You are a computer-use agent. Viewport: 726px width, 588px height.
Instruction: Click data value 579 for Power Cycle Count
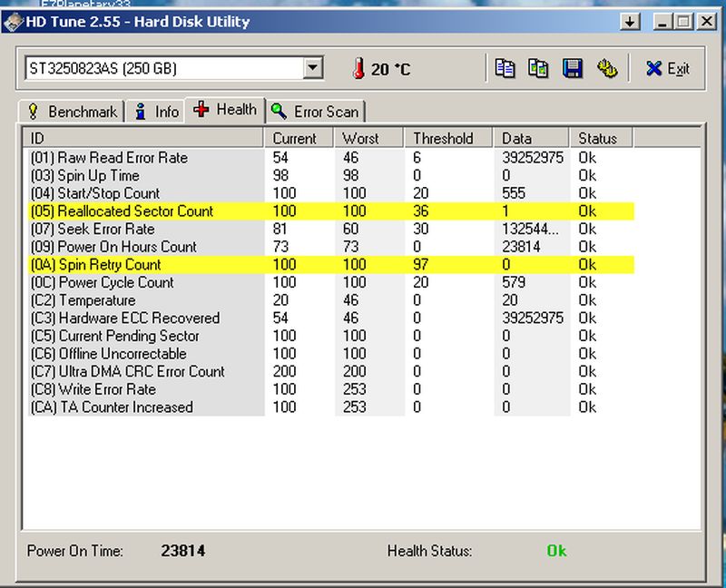514,282
